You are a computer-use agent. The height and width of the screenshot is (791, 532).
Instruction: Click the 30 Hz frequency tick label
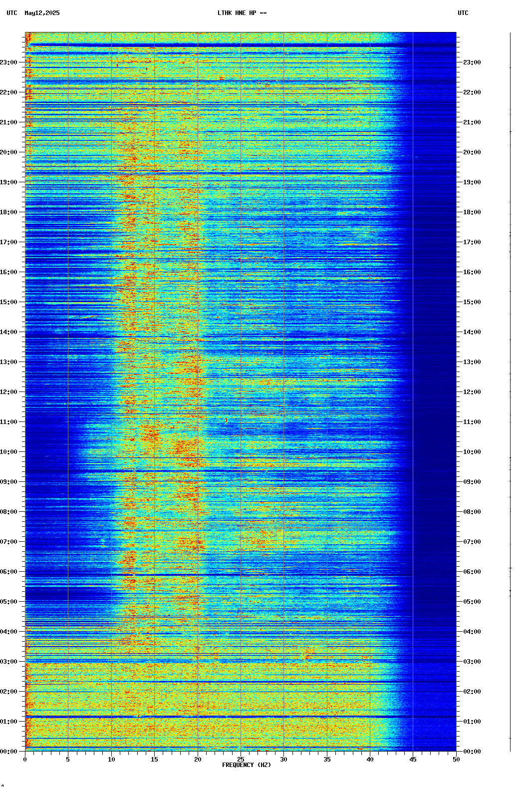coord(283,760)
